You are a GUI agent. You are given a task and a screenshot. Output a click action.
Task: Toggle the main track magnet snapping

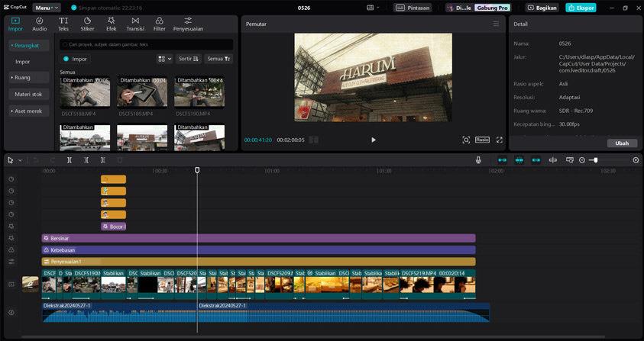tap(503, 160)
